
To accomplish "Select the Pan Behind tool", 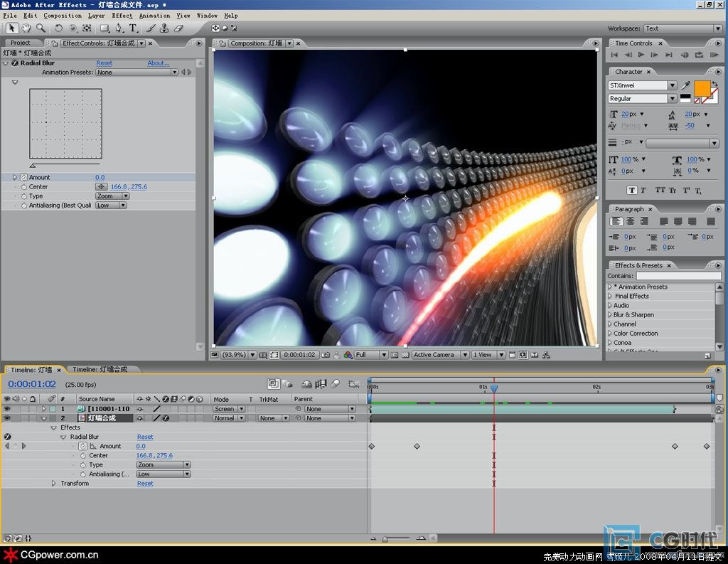I will click(x=87, y=28).
